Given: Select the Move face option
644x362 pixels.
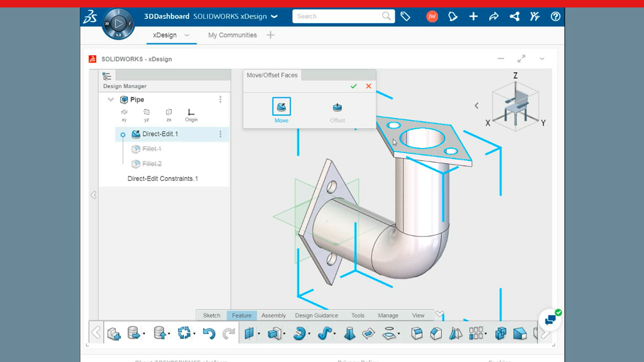Looking at the screenshot, I should 281,111.
